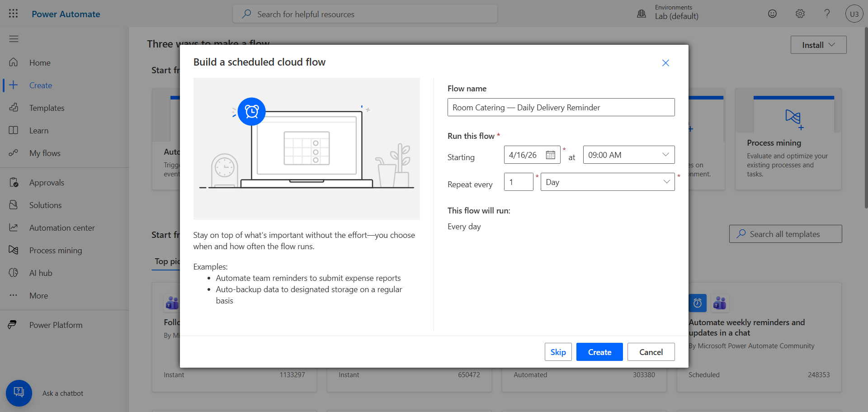Image resolution: width=868 pixels, height=412 pixels.
Task: Click the page vertical scrollbar
Action: (x=866, y=118)
